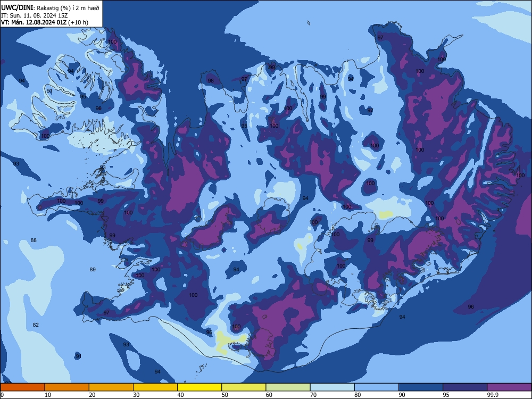Select the legend tick label '30'
Viewport: 532px width, 399px height.
tap(136, 395)
